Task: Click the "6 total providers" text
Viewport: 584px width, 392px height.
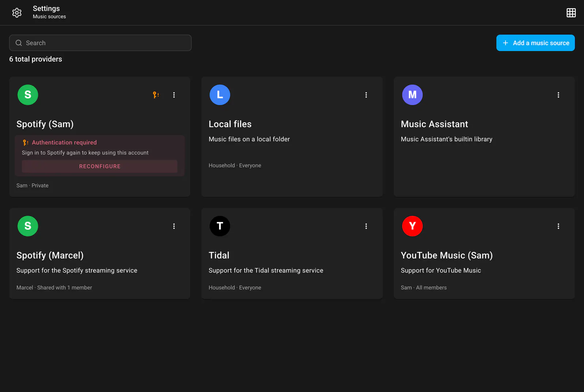Action: click(35, 59)
